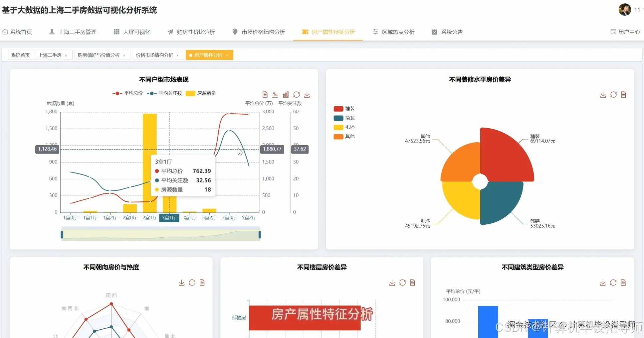Open the 大屏可视化 menu item
The width and height of the screenshot is (644, 338).
(x=132, y=32)
